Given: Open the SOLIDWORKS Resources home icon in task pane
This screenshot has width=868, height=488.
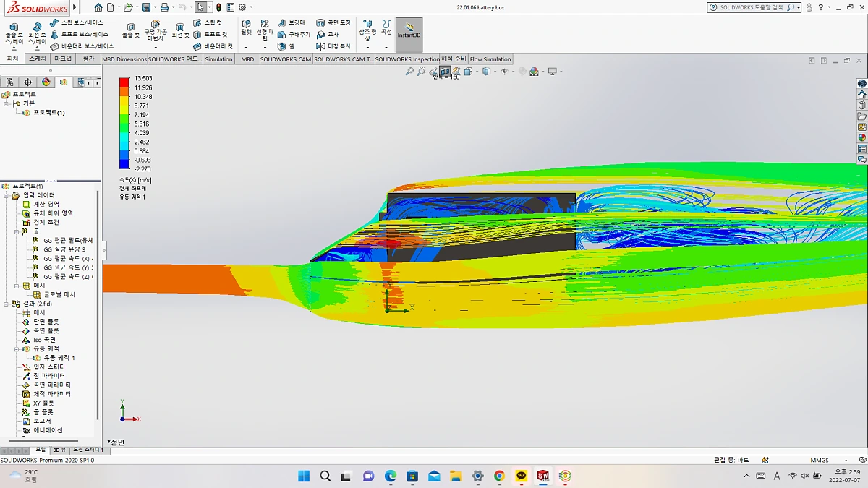Looking at the screenshot, I should tap(861, 95).
